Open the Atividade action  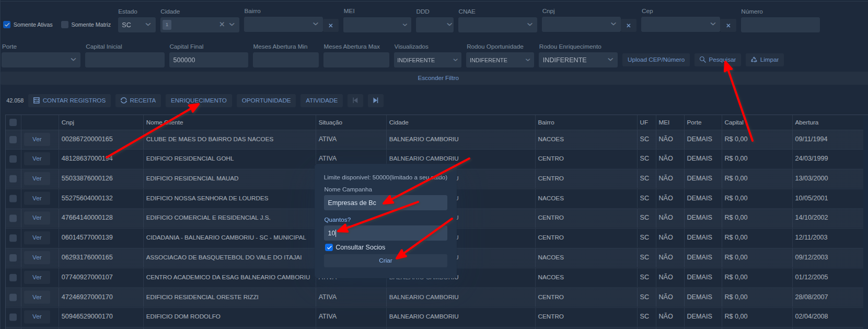click(x=321, y=100)
